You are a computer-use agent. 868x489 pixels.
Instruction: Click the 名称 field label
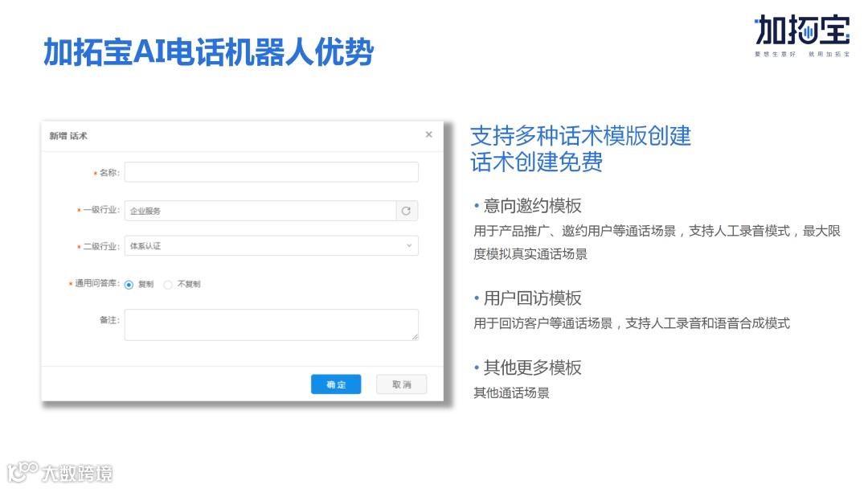[x=109, y=173]
